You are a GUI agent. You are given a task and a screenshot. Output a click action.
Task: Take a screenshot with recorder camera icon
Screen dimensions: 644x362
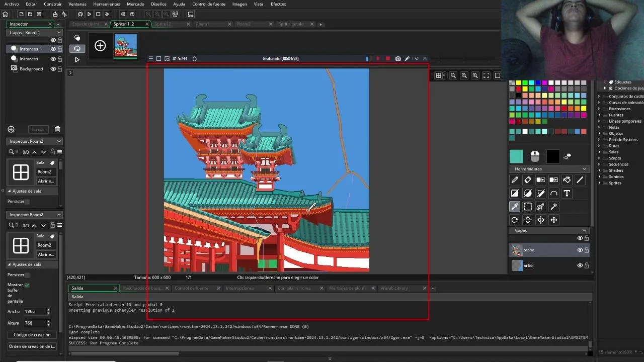pyautogui.click(x=398, y=59)
